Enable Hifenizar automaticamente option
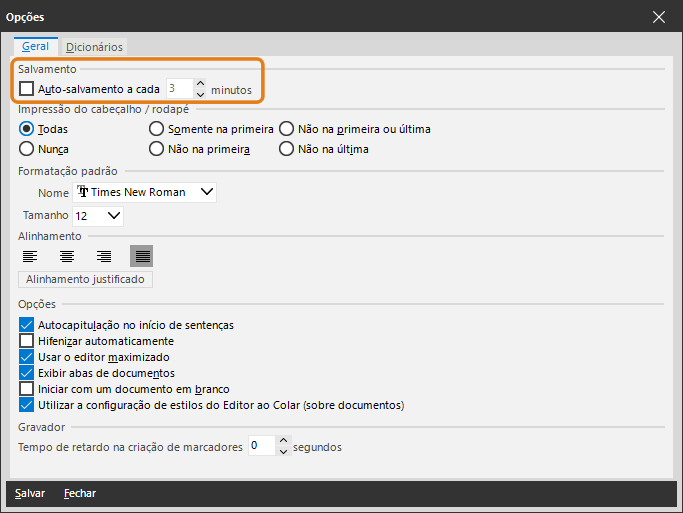 27,341
